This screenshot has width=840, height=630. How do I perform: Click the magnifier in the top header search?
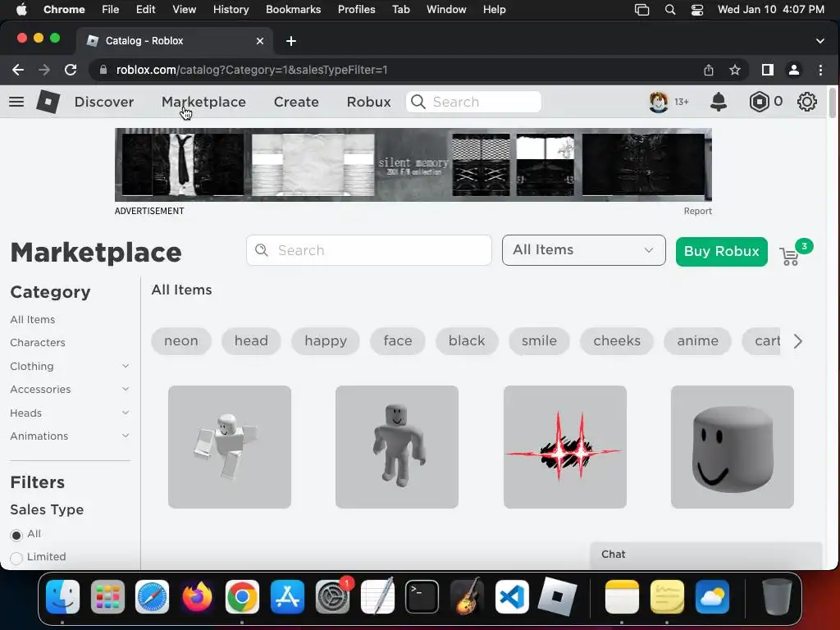click(x=418, y=102)
